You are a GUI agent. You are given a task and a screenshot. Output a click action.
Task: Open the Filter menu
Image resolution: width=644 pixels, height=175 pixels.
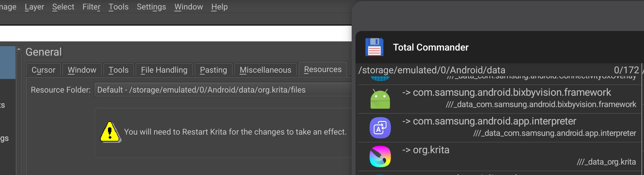pyautogui.click(x=91, y=7)
